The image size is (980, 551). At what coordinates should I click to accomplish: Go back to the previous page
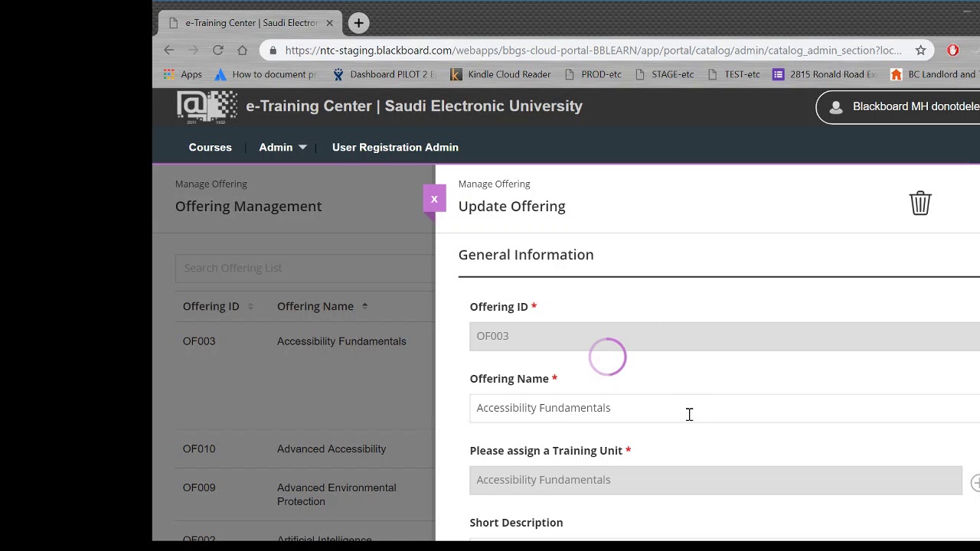169,50
